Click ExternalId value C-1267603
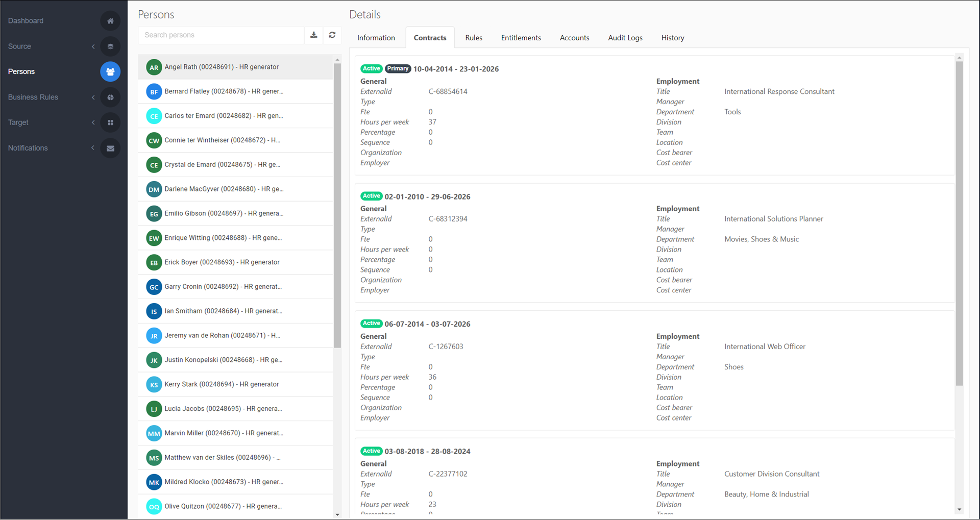The image size is (980, 520). [x=446, y=346]
